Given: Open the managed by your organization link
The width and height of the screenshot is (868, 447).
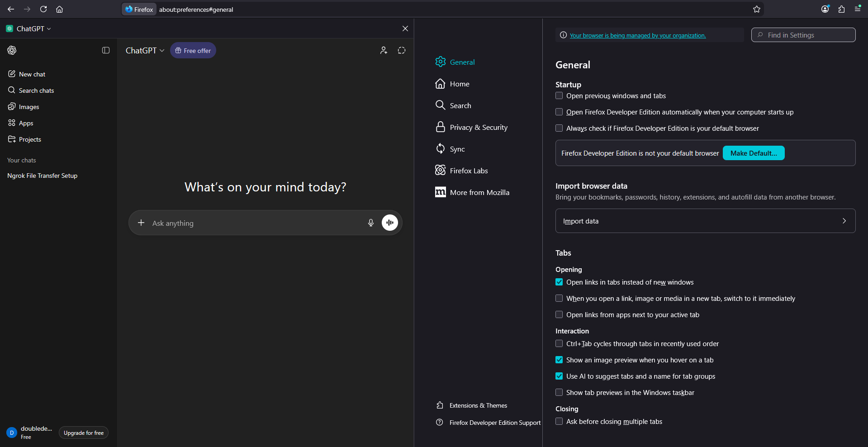Looking at the screenshot, I should tap(637, 35).
